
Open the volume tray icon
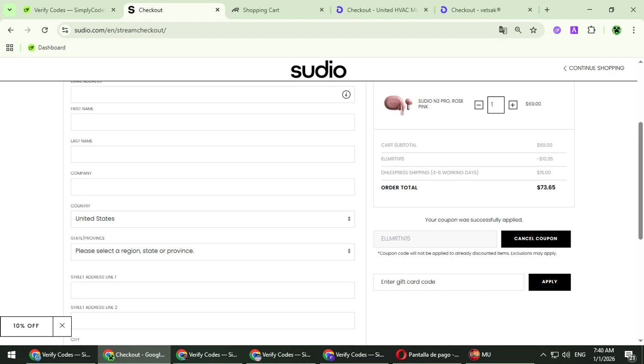coord(566,355)
